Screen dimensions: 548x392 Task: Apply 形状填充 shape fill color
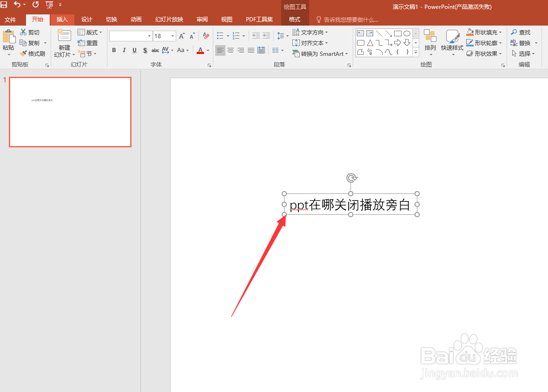pyautogui.click(x=484, y=32)
